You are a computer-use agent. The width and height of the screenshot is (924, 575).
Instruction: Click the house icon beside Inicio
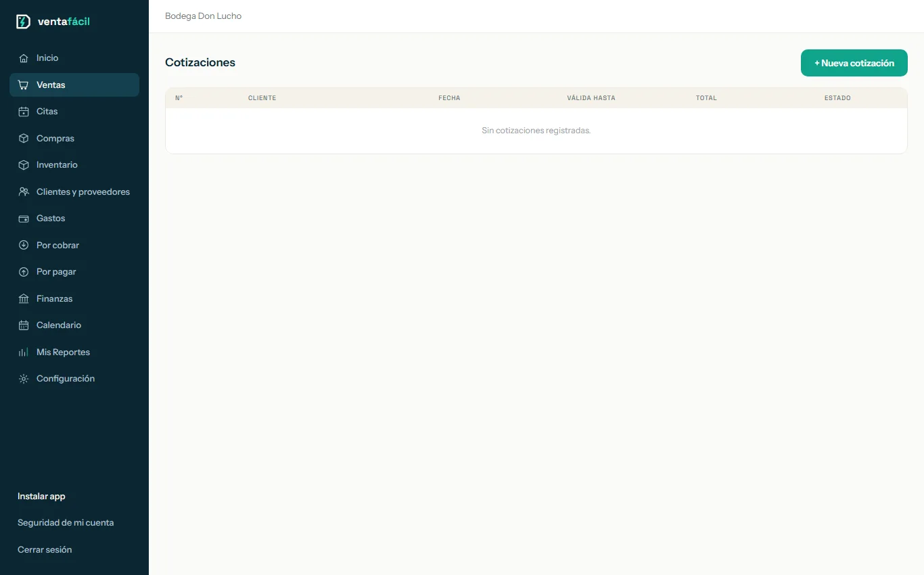(x=24, y=58)
